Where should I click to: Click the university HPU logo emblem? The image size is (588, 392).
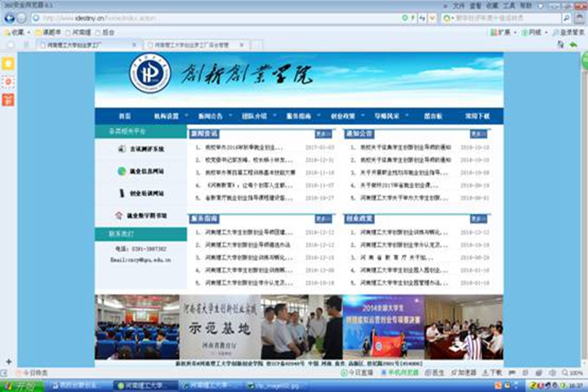(x=149, y=73)
